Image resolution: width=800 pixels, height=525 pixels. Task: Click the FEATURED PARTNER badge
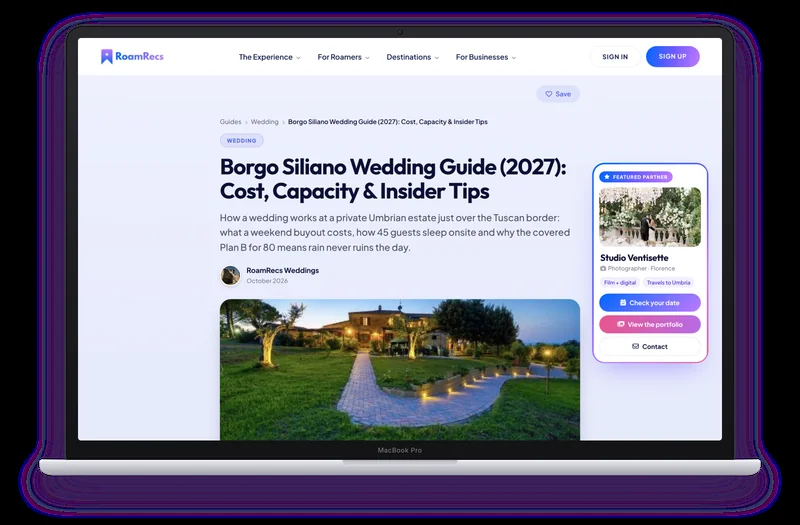tap(636, 177)
